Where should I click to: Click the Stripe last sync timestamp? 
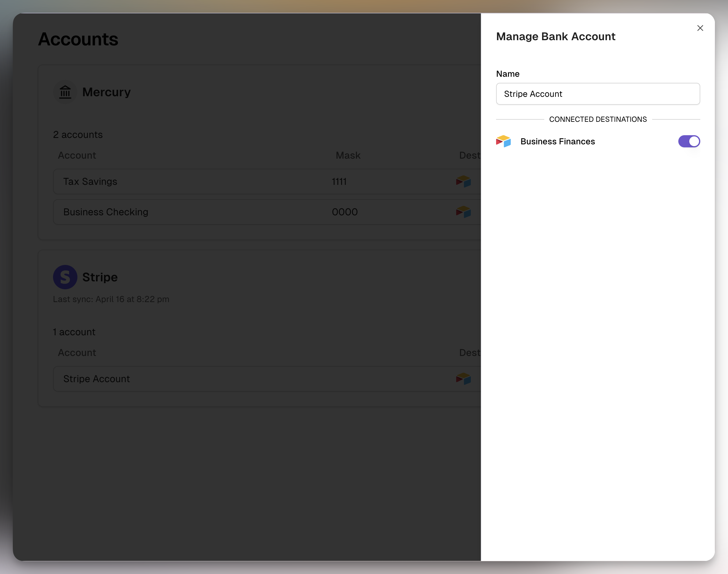point(111,299)
